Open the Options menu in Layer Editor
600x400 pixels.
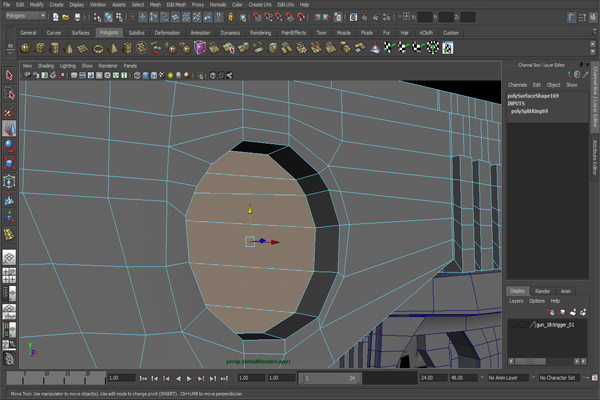[x=536, y=301]
